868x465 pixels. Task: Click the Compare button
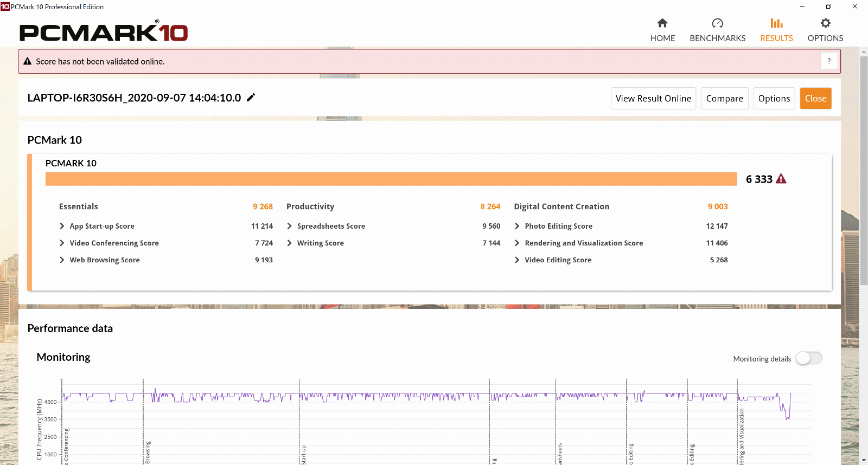pyautogui.click(x=725, y=98)
